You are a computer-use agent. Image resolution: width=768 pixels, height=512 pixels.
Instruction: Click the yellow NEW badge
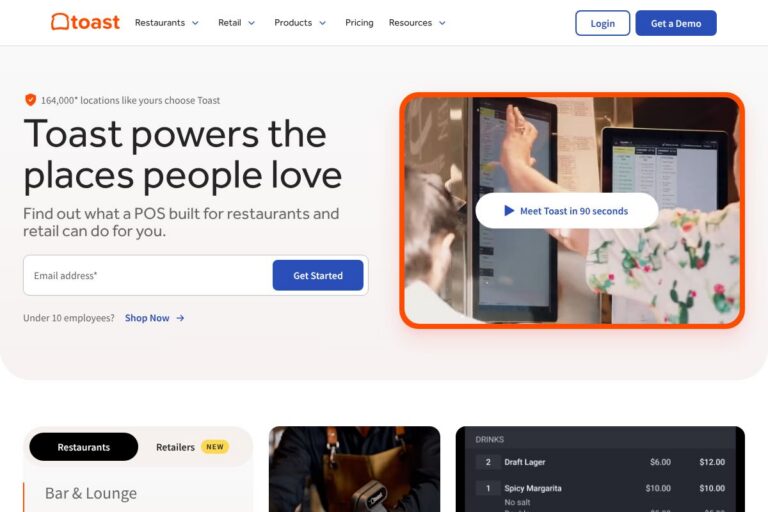215,447
